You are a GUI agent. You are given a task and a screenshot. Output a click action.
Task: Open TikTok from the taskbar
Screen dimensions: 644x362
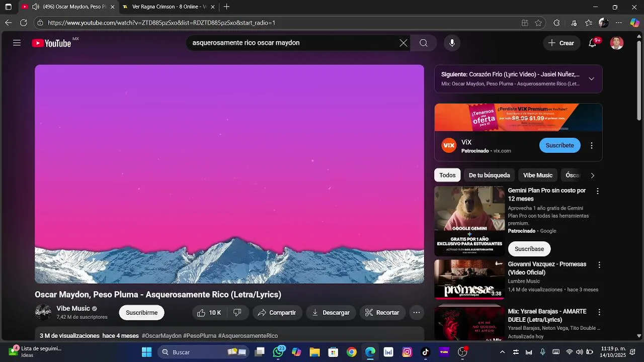(x=426, y=352)
